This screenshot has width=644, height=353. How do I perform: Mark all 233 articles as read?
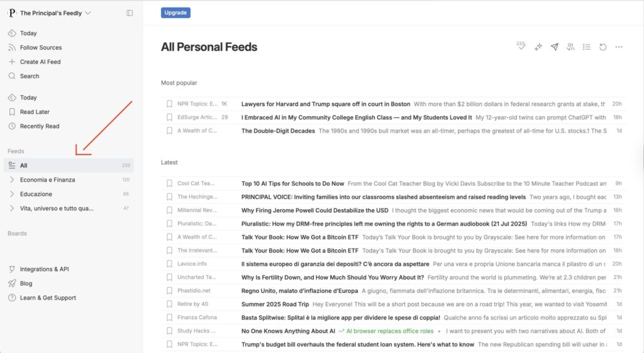pyautogui.click(x=521, y=47)
